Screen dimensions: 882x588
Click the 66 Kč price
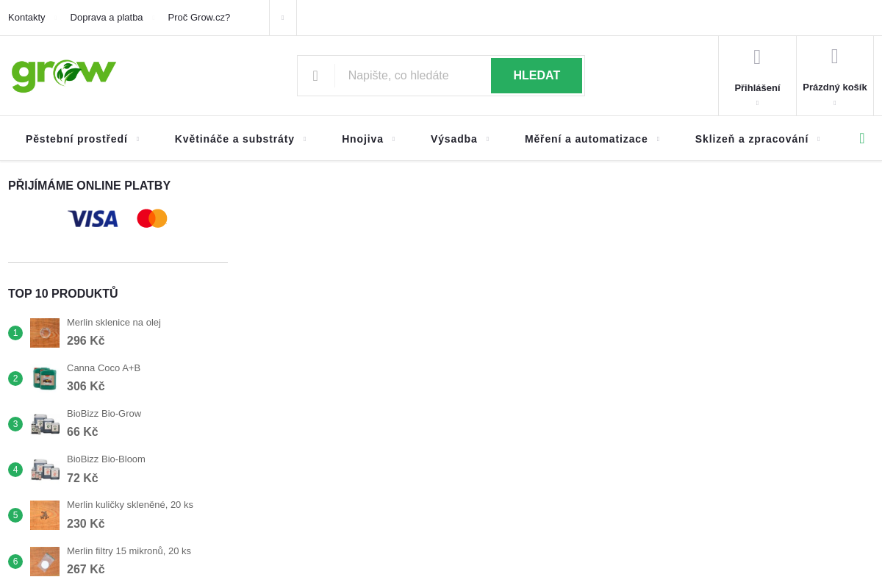[x=82, y=432]
